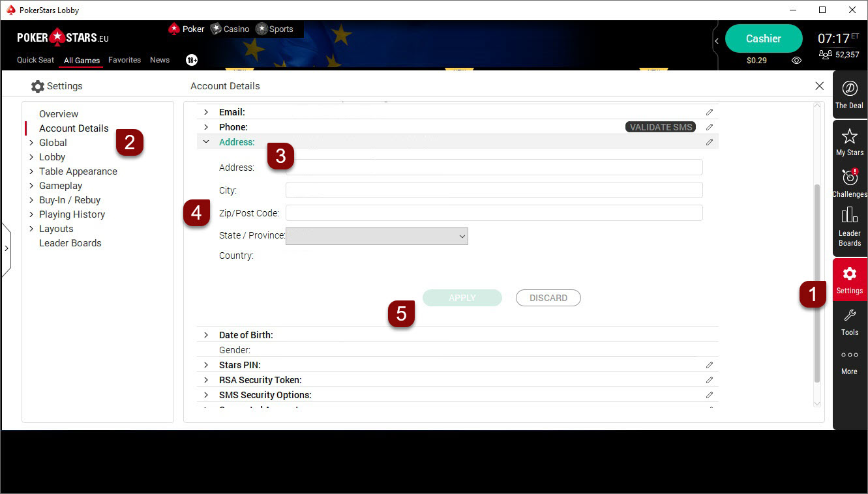
Task: Open the Cashier button
Action: click(x=764, y=38)
